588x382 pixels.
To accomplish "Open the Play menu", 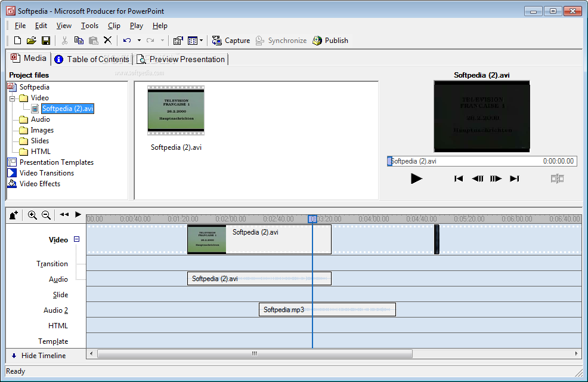I will click(x=137, y=26).
